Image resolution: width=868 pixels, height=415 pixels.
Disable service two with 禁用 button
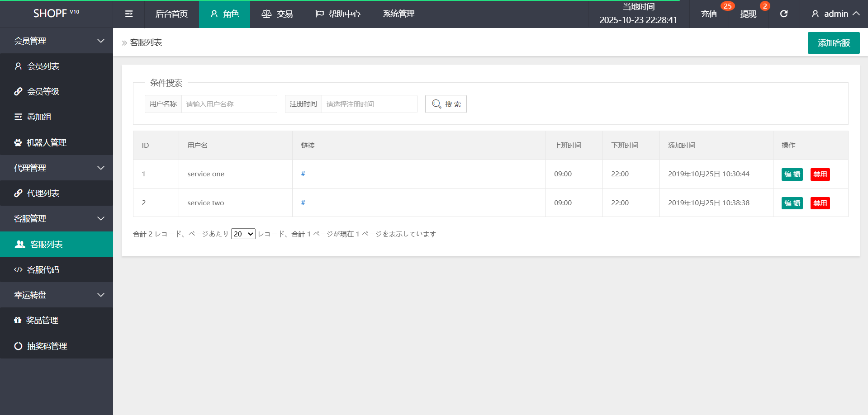pyautogui.click(x=820, y=203)
